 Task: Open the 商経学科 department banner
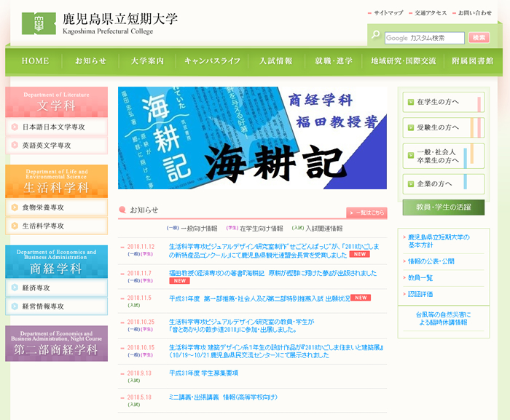(x=56, y=263)
